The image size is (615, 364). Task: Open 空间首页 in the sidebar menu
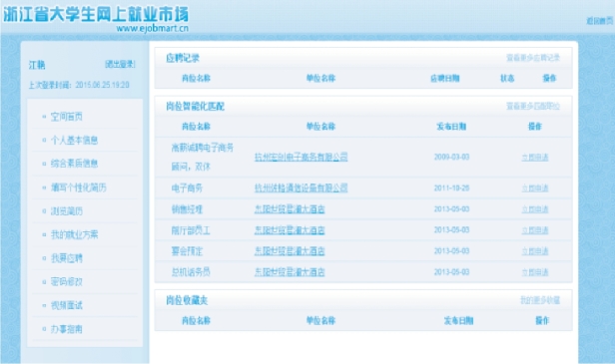66,117
